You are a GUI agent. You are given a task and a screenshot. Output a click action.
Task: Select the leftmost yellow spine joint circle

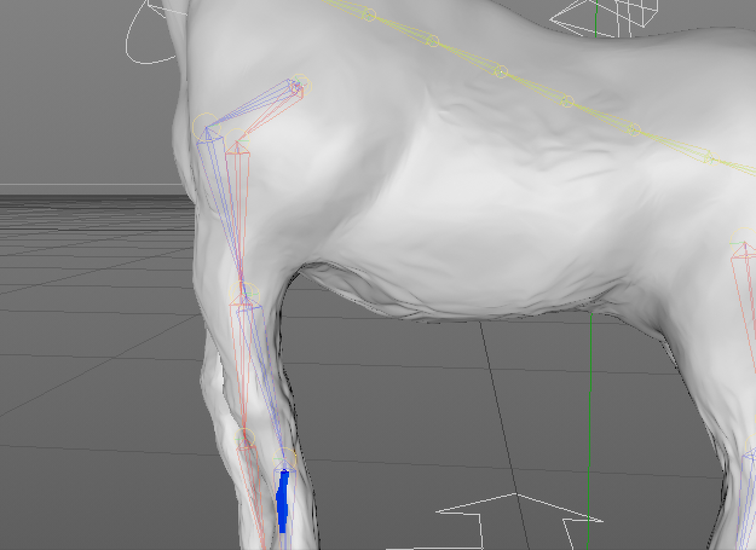coord(369,15)
